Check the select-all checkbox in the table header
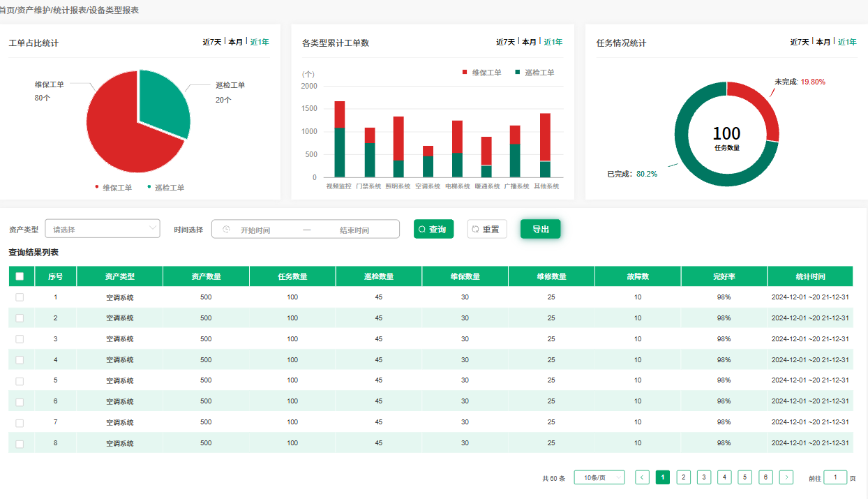 [20, 276]
